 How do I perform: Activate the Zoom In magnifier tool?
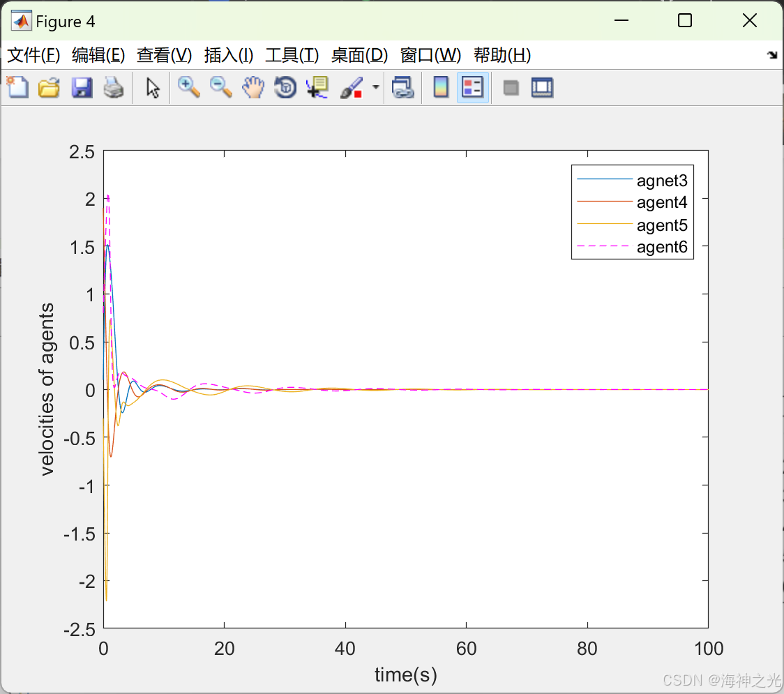(188, 87)
